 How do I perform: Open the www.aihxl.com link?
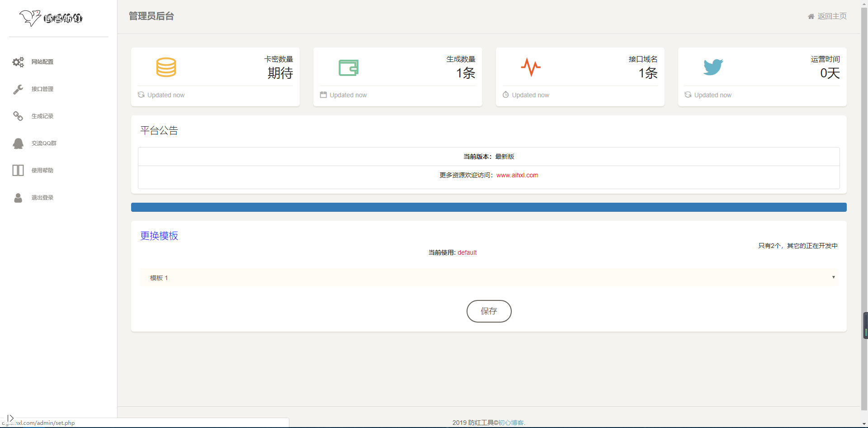(517, 175)
